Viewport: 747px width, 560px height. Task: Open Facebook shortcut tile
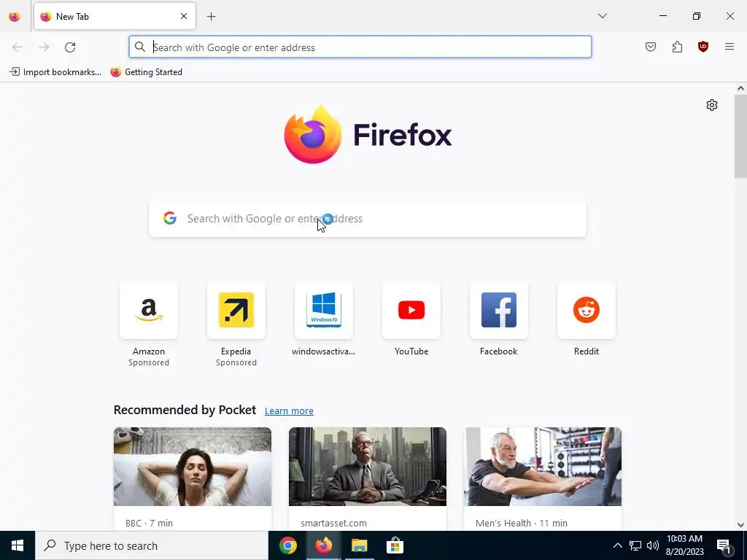pos(499,311)
